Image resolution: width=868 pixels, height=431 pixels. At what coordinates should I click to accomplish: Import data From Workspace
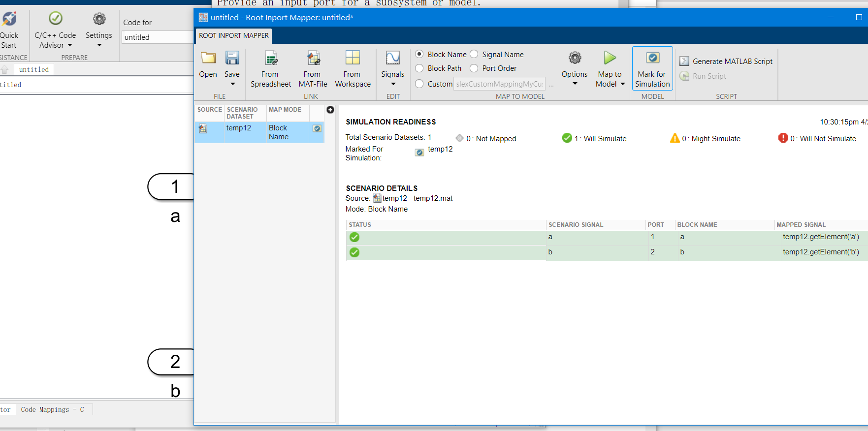click(353, 58)
